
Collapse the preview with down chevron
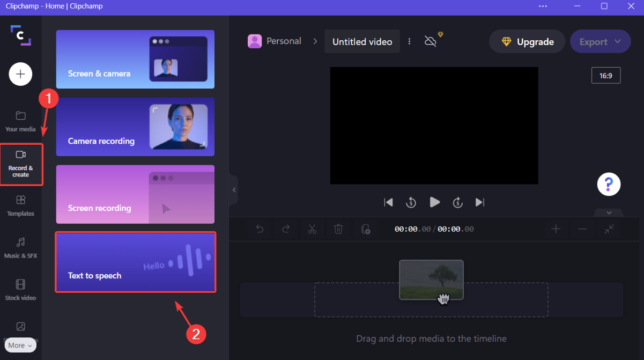click(609, 212)
